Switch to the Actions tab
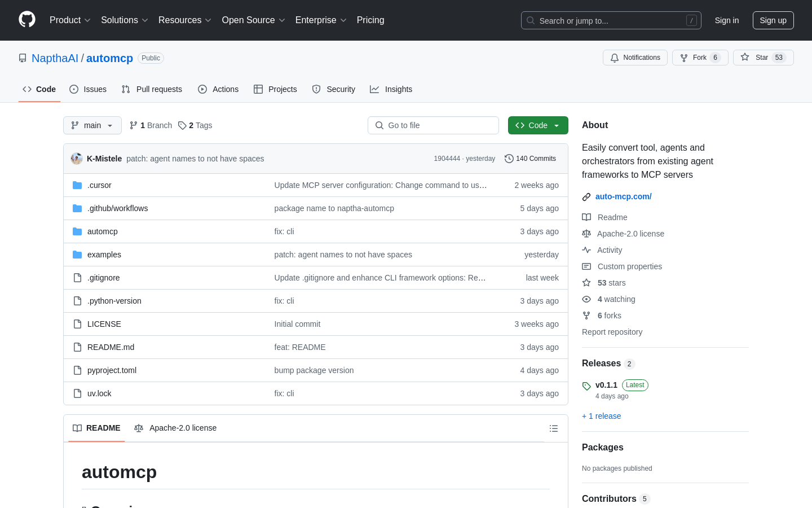 pyautogui.click(x=218, y=89)
